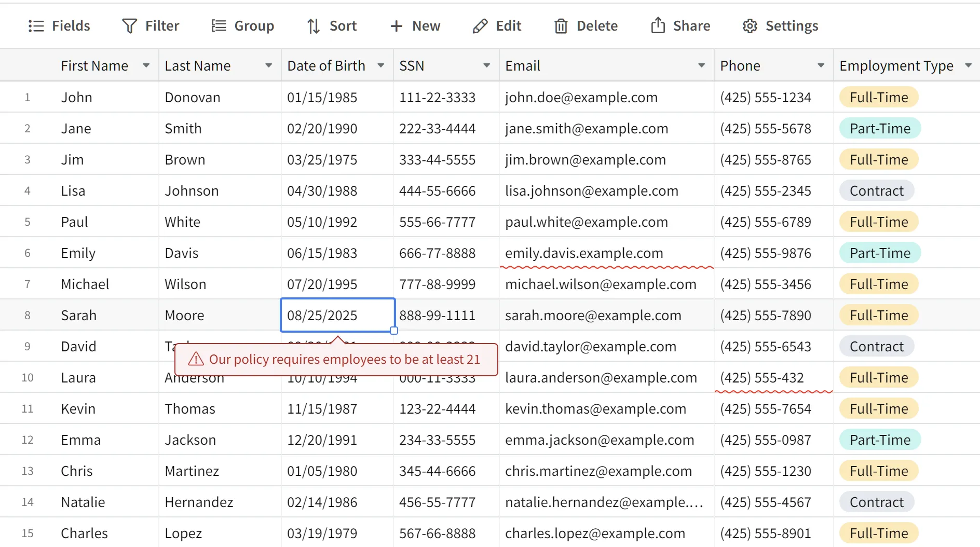
Task: Click the New plus icon
Action: 396,26
